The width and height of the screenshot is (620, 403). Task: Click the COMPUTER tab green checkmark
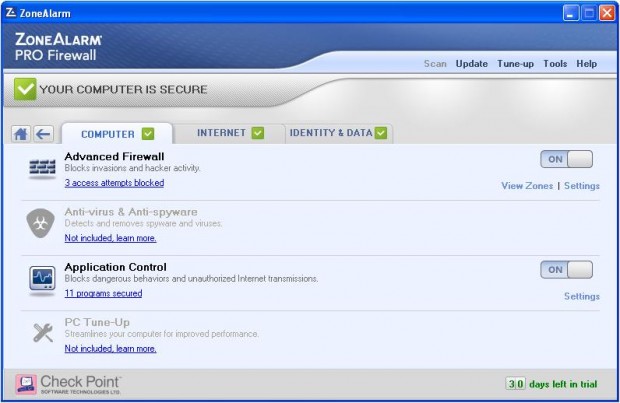pos(148,134)
